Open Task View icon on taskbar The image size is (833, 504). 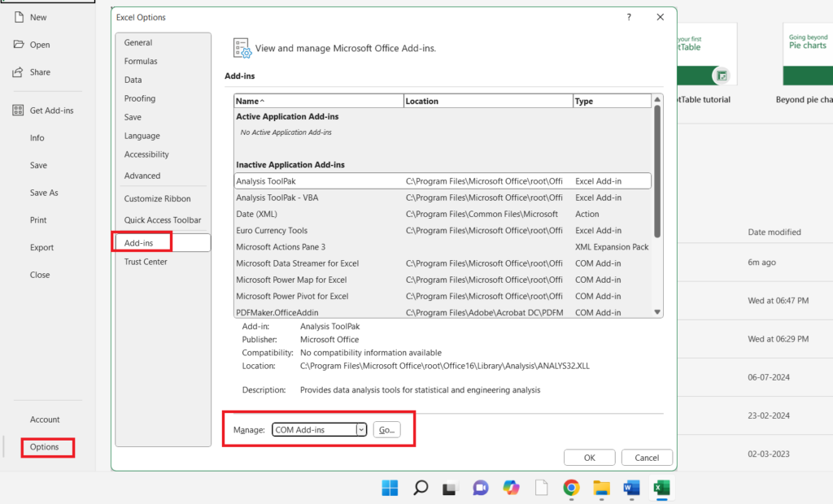(x=450, y=488)
